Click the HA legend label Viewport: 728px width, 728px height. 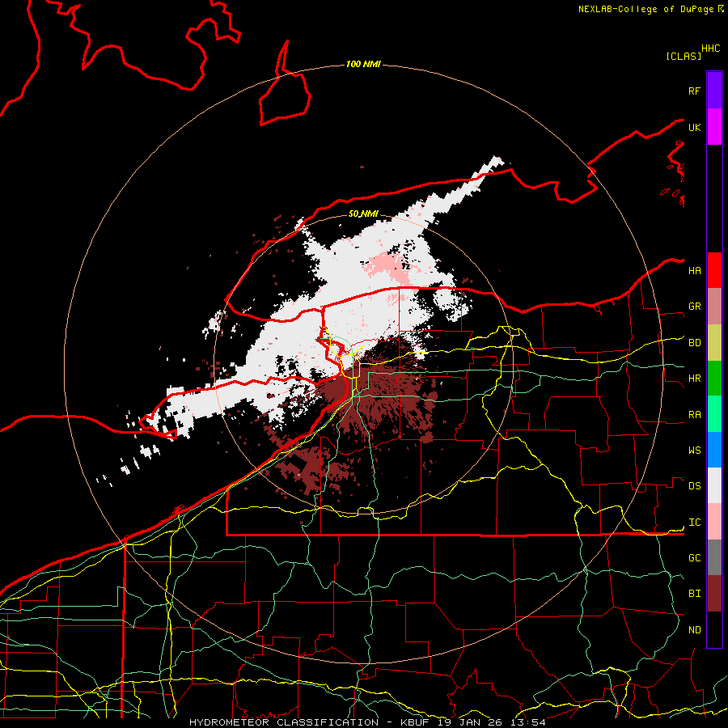[x=694, y=271]
